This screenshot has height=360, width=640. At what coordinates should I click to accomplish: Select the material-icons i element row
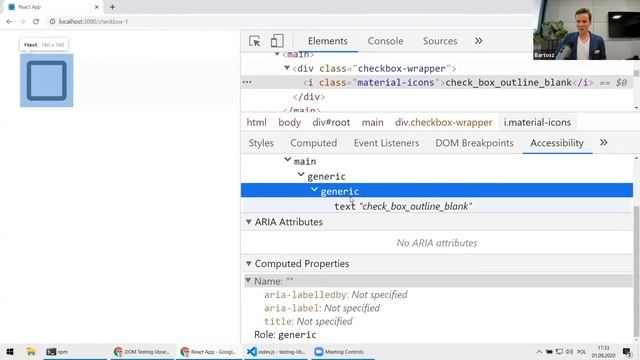(437, 82)
